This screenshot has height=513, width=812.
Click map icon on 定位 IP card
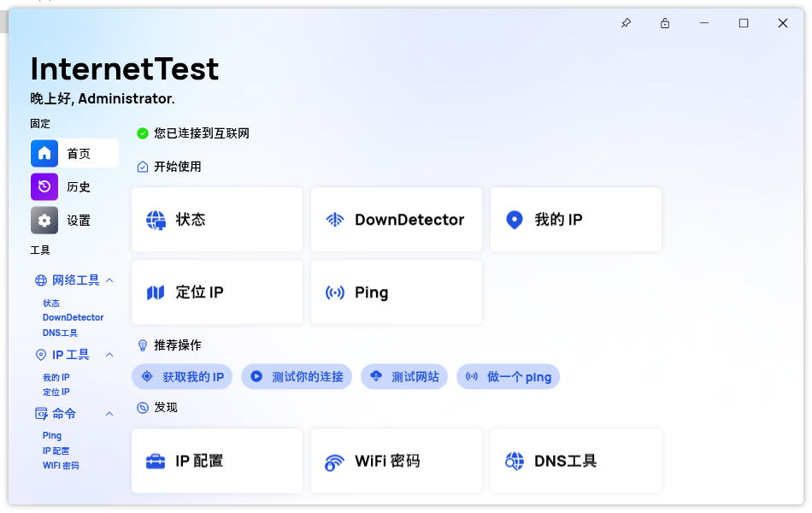[x=156, y=292]
